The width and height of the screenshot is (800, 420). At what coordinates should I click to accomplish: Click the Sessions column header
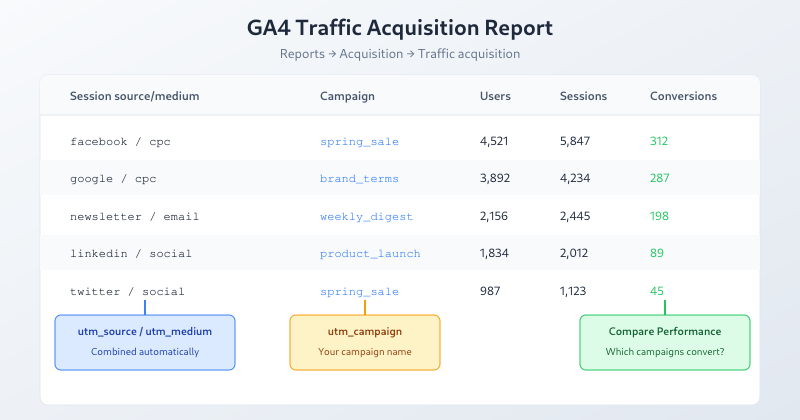tap(583, 96)
